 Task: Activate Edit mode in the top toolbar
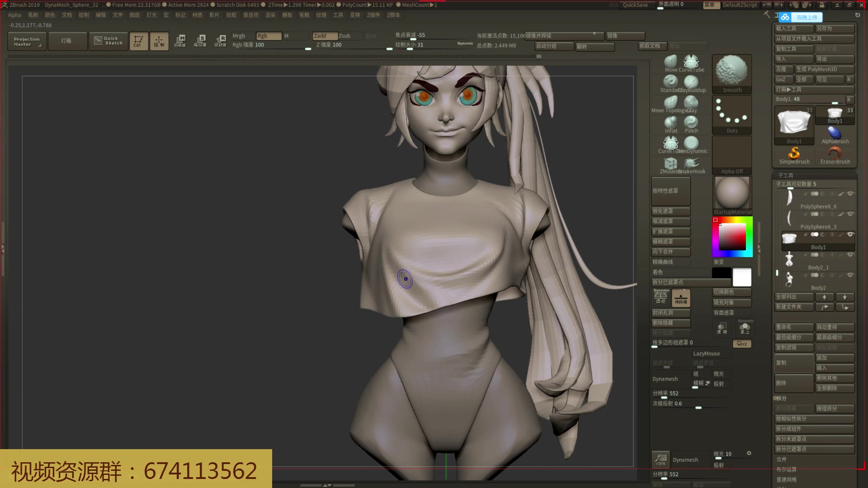pyautogui.click(x=139, y=41)
